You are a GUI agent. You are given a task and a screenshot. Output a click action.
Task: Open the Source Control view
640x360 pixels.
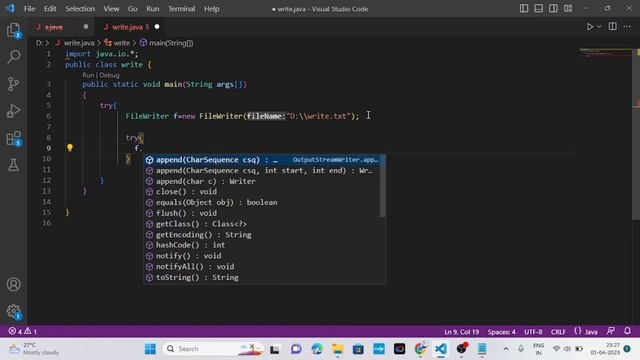pos(13,84)
